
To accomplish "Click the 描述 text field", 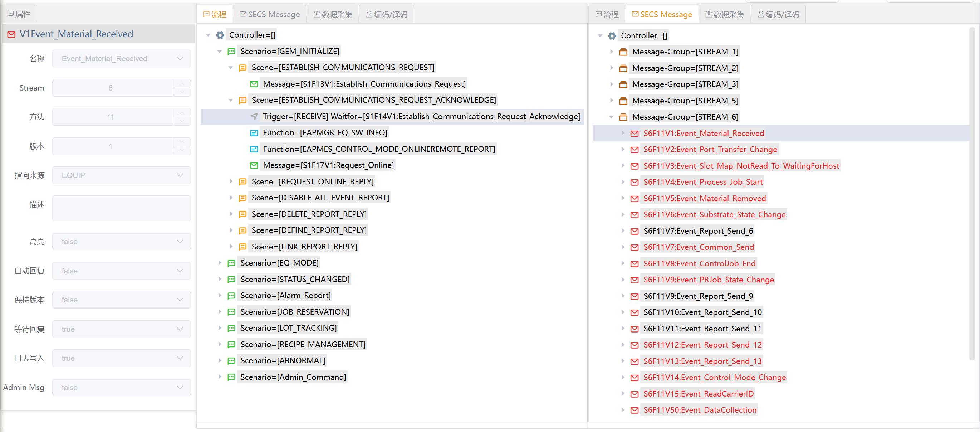I will click(x=121, y=208).
